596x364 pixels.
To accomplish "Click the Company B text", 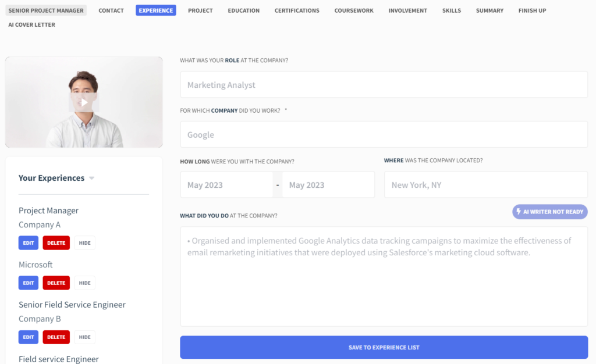I will click(40, 319).
